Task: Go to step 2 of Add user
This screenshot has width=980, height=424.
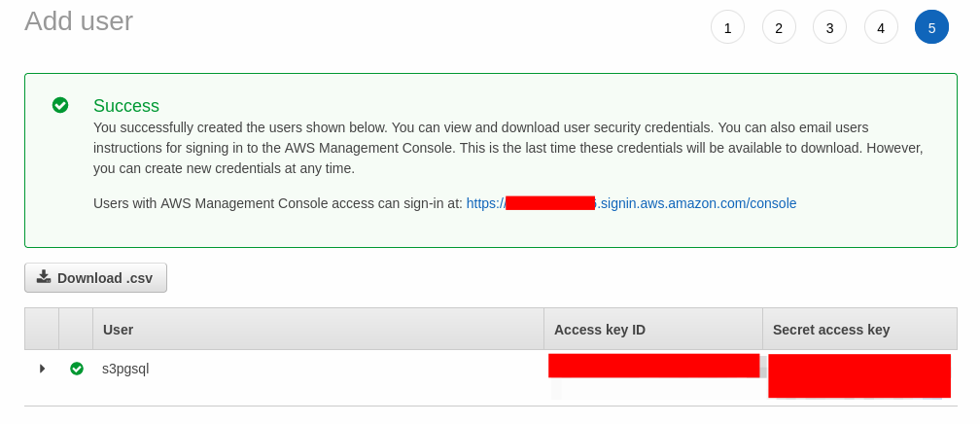Action: 779,27
